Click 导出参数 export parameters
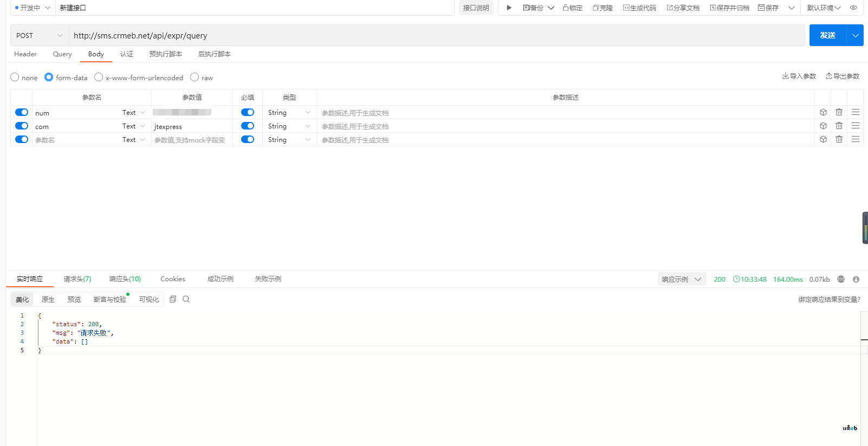The image size is (868, 446). point(843,76)
